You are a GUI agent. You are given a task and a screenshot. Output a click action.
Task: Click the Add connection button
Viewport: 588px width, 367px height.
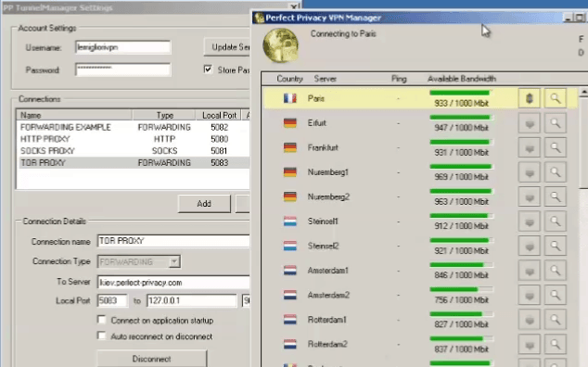pos(204,204)
